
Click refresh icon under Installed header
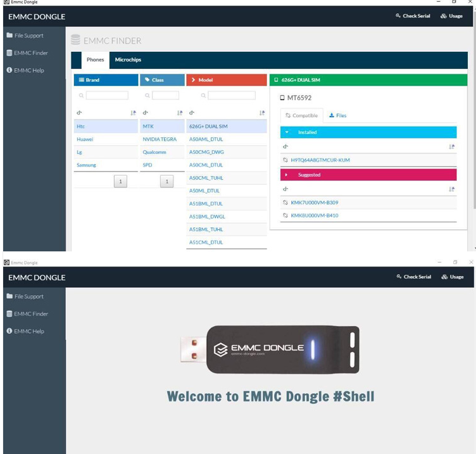(x=285, y=146)
